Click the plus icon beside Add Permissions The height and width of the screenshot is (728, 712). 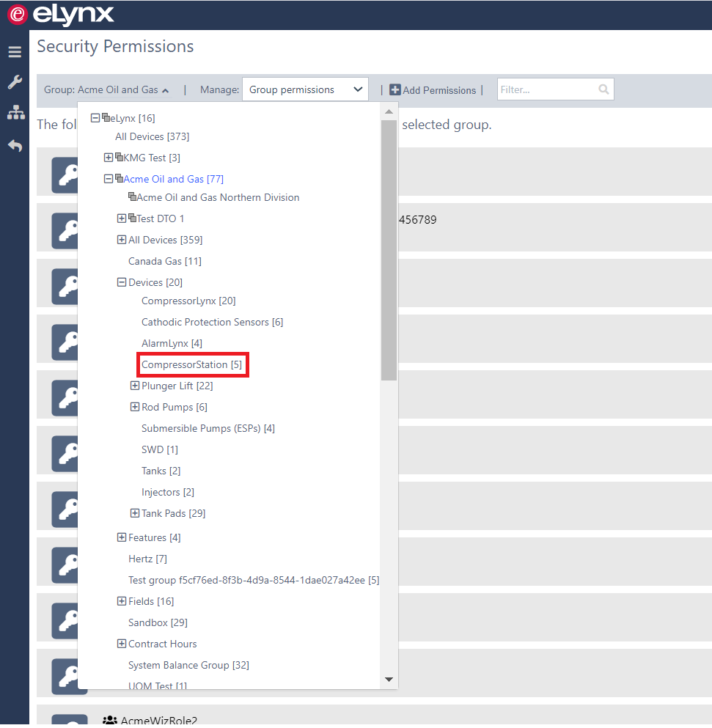[394, 89]
